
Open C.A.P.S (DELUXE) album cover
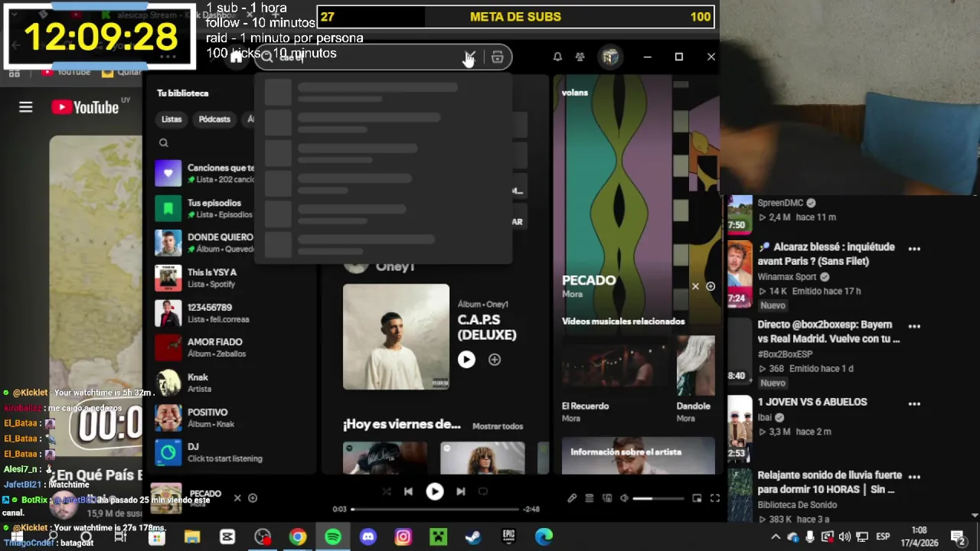point(396,337)
